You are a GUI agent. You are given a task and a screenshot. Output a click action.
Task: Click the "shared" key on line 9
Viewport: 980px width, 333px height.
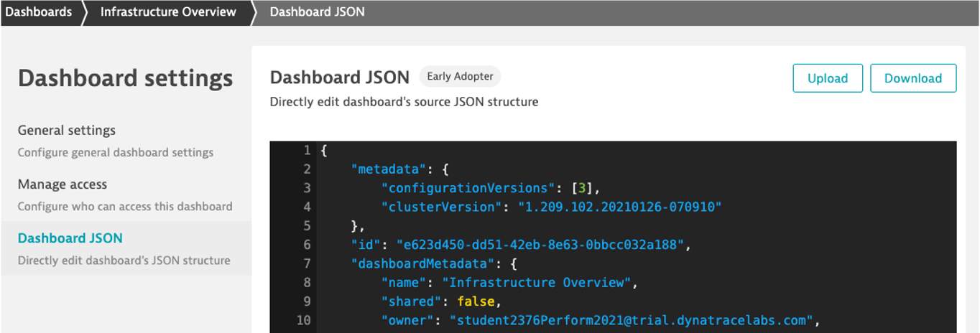(412, 301)
